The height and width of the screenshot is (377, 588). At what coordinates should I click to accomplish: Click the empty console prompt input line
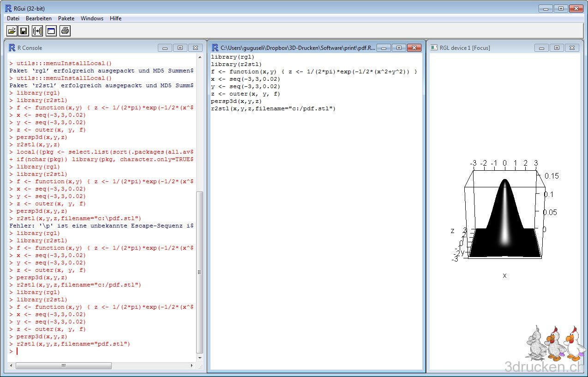(102, 351)
